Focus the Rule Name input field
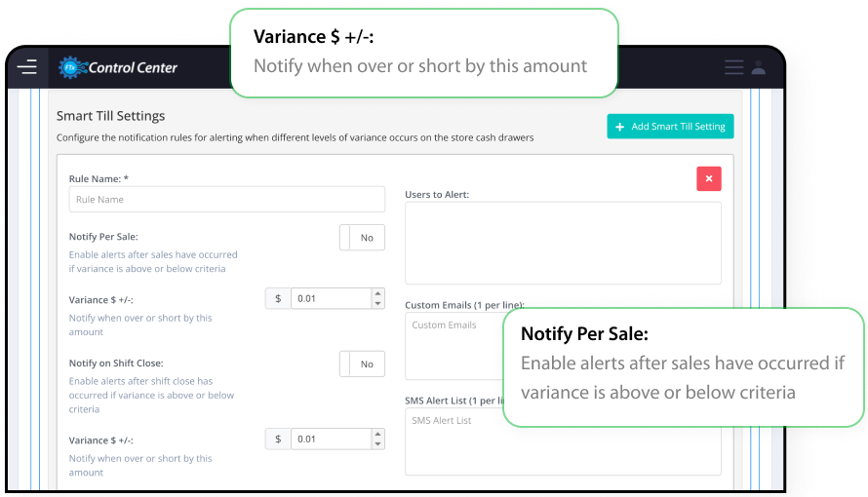This screenshot has height=497, width=868. tap(227, 199)
